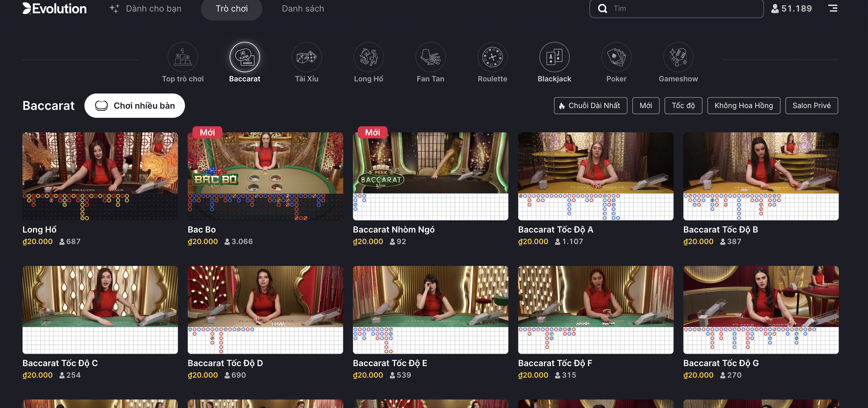Click the 687 players count

[73, 242]
